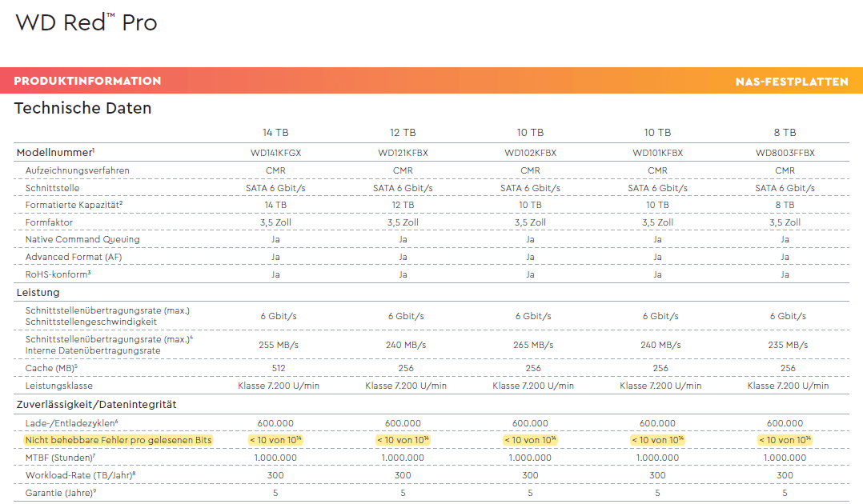Viewport: 863px width, 504px height.
Task: Click the RoHS-konform row label
Action: pos(58,274)
